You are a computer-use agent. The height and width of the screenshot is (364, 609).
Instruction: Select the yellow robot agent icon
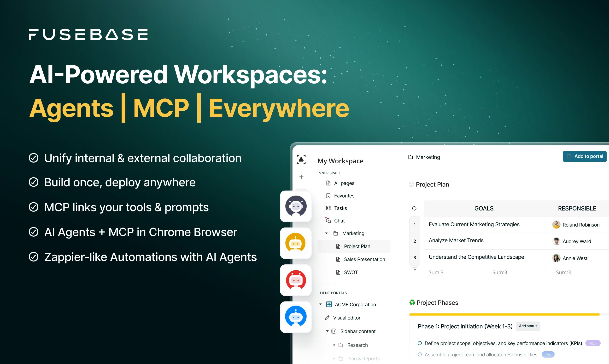296,243
